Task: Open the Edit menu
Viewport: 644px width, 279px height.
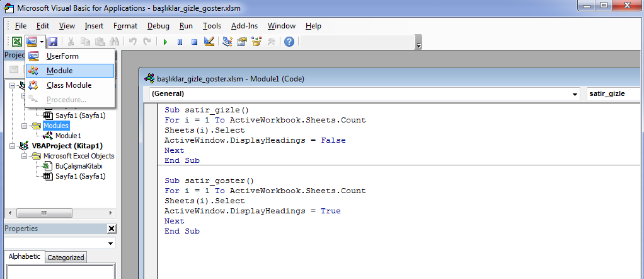Action: pyautogui.click(x=43, y=26)
